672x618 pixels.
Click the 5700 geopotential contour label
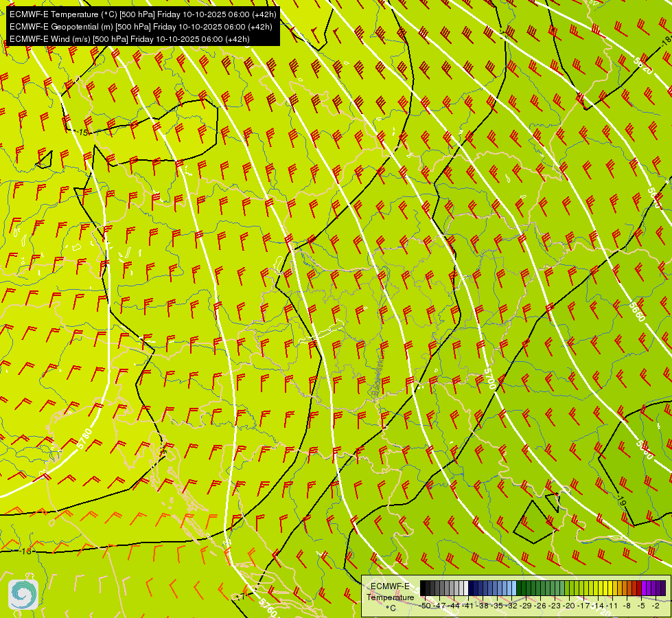point(490,378)
